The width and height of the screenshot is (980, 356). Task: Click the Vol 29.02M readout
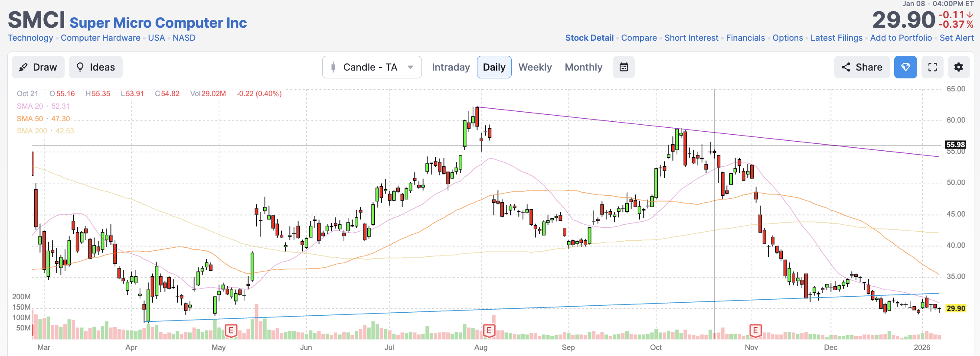[208, 94]
